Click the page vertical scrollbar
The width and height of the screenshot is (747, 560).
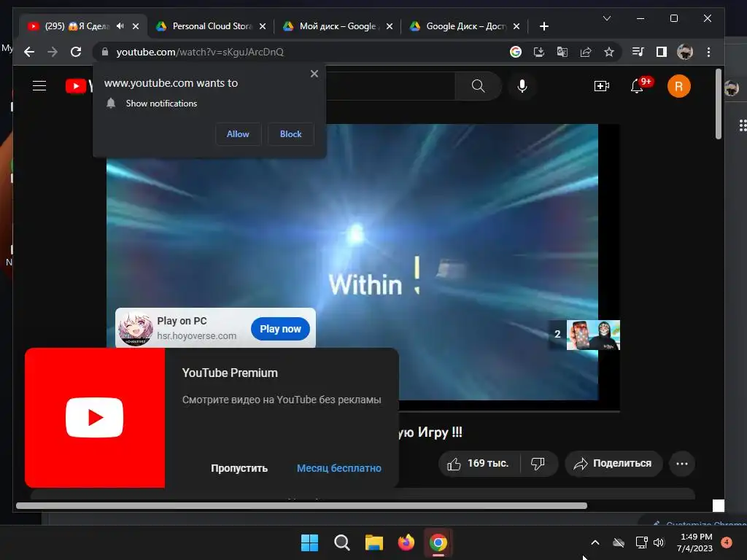tap(719, 104)
